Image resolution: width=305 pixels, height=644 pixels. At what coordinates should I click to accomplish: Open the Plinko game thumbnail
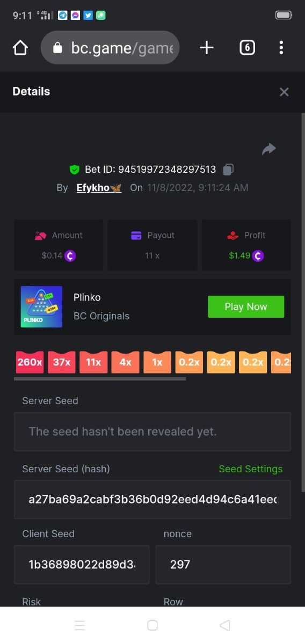(41, 306)
